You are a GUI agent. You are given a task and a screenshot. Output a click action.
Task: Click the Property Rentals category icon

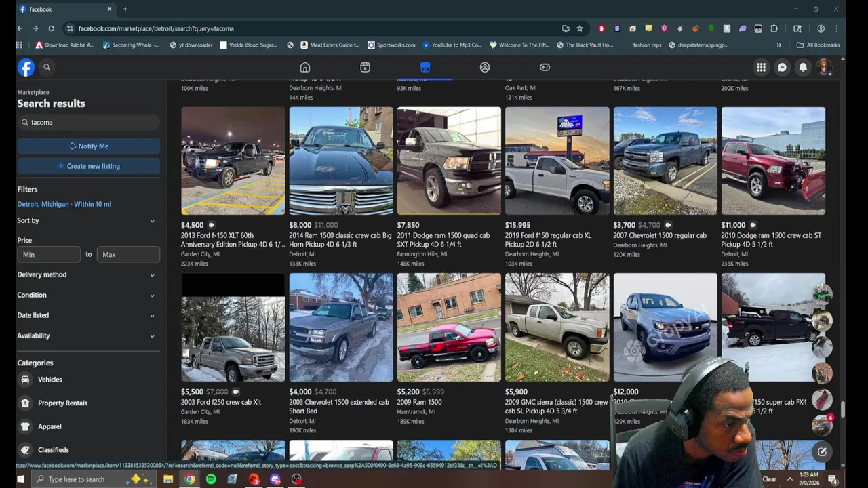pos(25,403)
